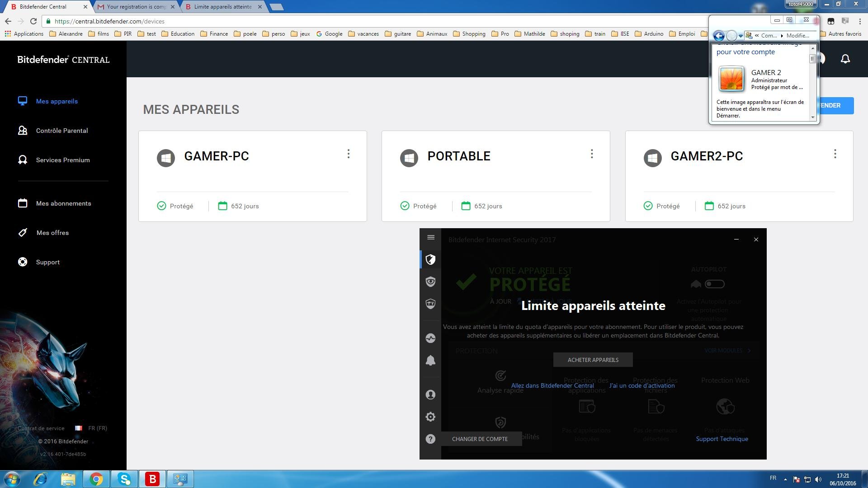The width and height of the screenshot is (868, 488).
Task: Open the Arduino bookmarks folder
Action: [x=649, y=34]
